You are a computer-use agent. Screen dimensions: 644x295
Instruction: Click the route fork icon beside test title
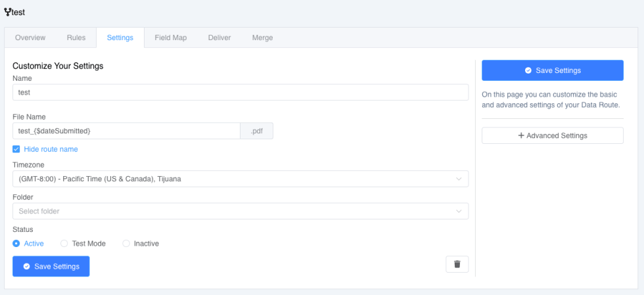tap(7, 12)
